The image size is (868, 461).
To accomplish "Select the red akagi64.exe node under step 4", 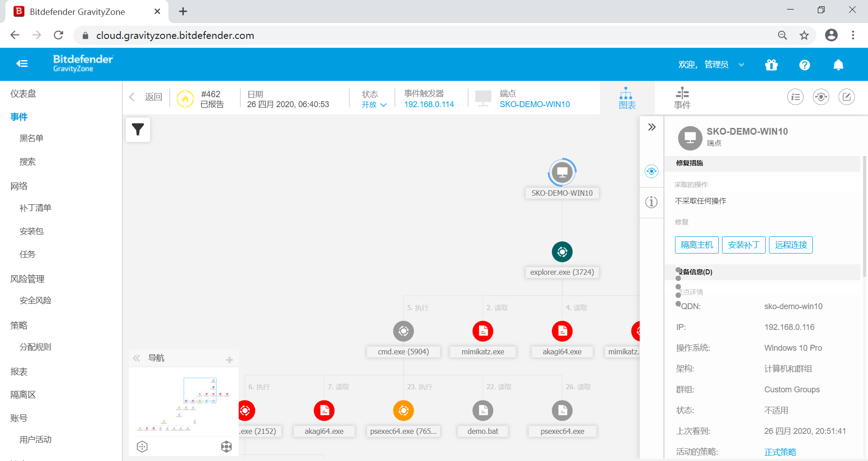I will pos(562,331).
